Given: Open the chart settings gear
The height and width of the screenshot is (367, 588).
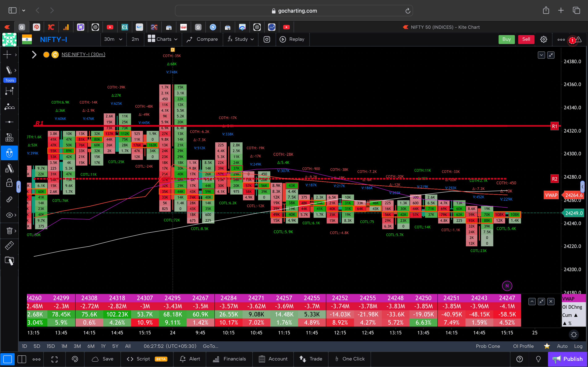Looking at the screenshot, I should [543, 39].
